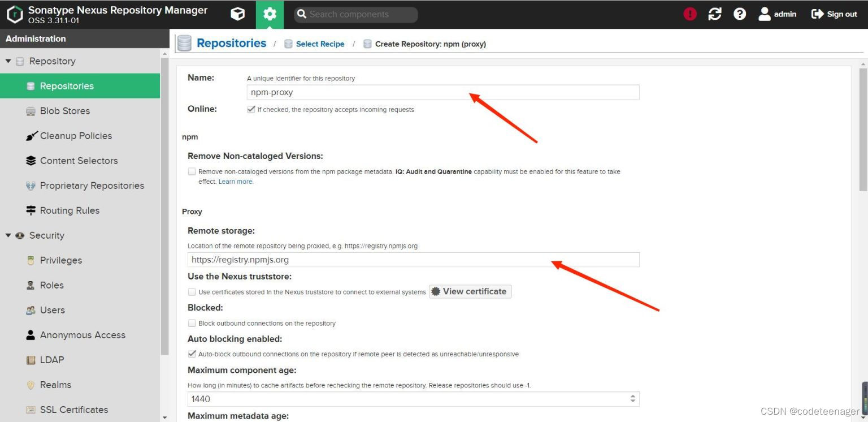Toggle Auto blocking enabled checkbox
868x422 pixels.
click(x=192, y=354)
